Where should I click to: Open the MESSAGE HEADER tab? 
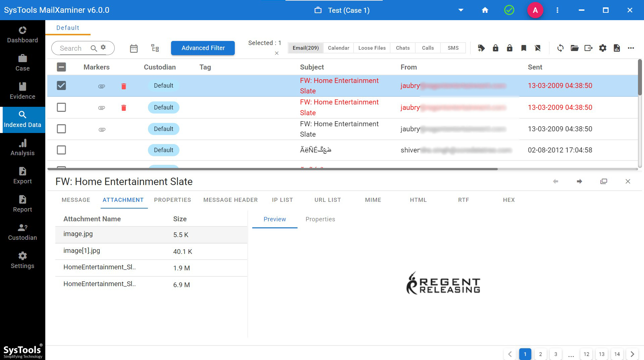[230, 200]
